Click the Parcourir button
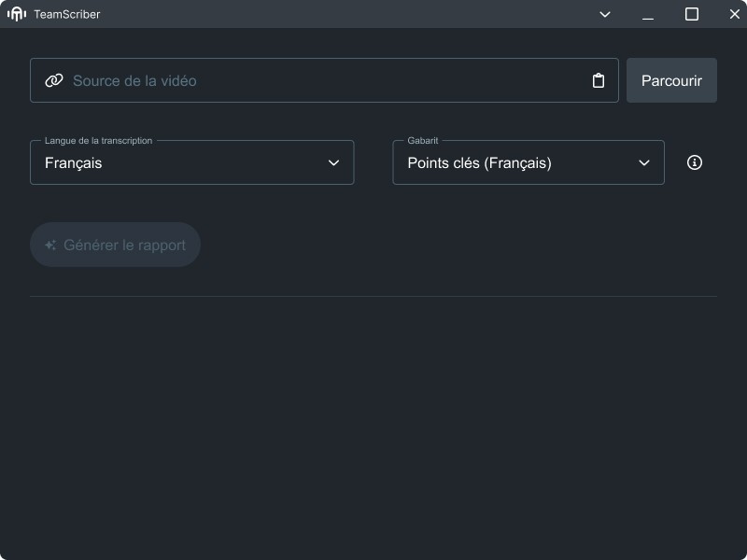Image resolution: width=747 pixels, height=560 pixels. click(671, 80)
